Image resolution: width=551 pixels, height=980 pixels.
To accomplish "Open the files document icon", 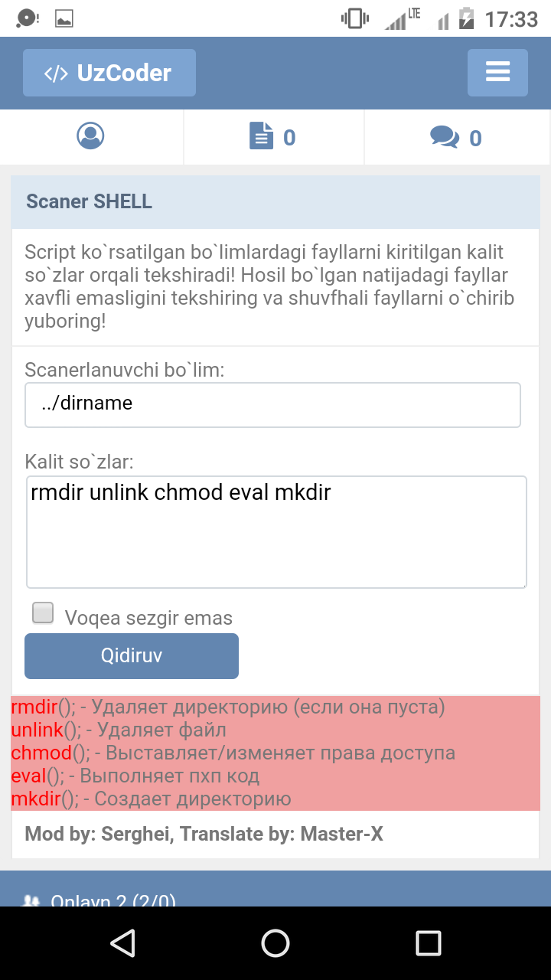I will [262, 137].
